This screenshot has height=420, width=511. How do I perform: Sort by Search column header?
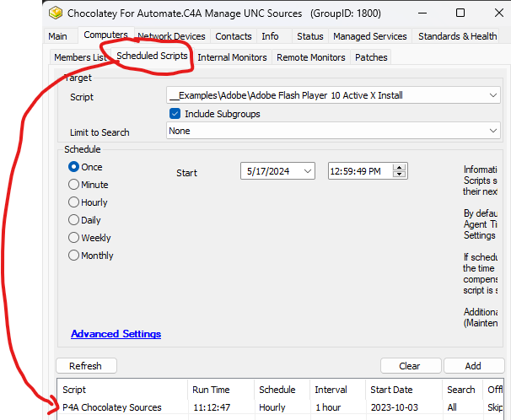click(x=462, y=390)
